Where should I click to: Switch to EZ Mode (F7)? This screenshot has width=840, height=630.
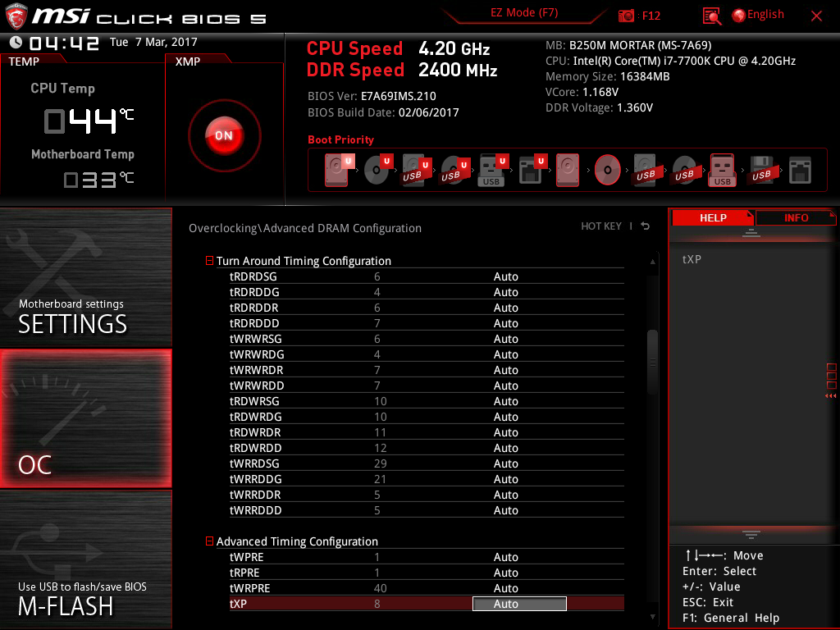pos(525,13)
